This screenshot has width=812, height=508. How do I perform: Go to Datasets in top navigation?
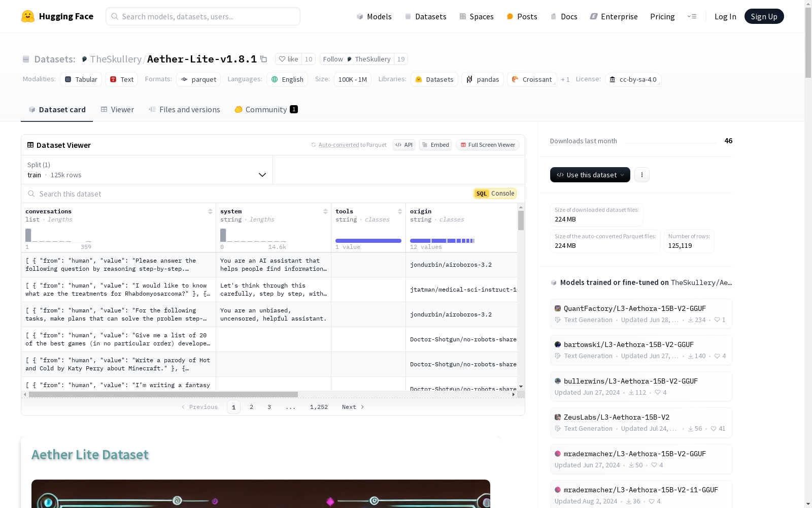pyautogui.click(x=425, y=16)
